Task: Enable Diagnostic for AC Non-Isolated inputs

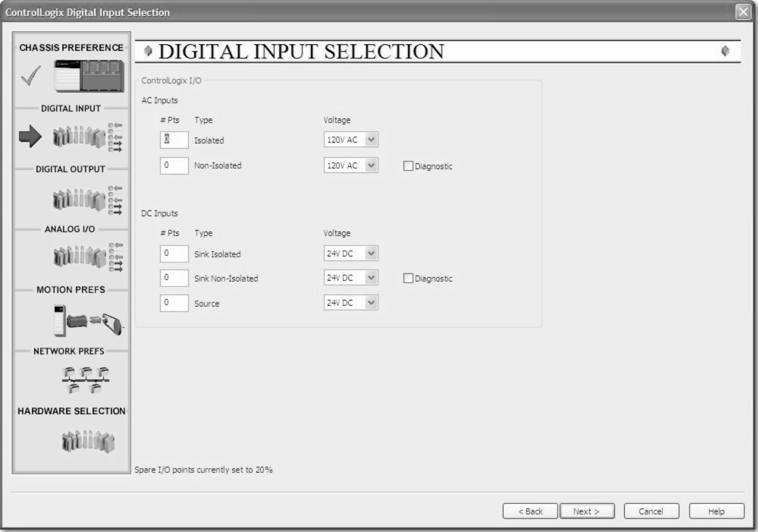Action: [408, 166]
